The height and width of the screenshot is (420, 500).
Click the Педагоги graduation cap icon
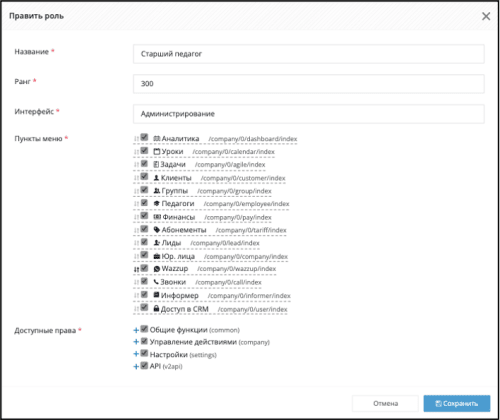[157, 203]
